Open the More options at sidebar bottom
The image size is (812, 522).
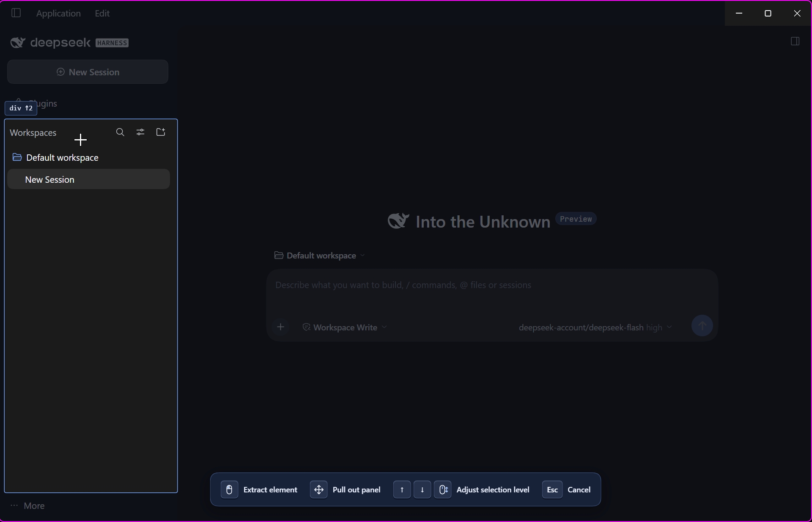point(27,506)
